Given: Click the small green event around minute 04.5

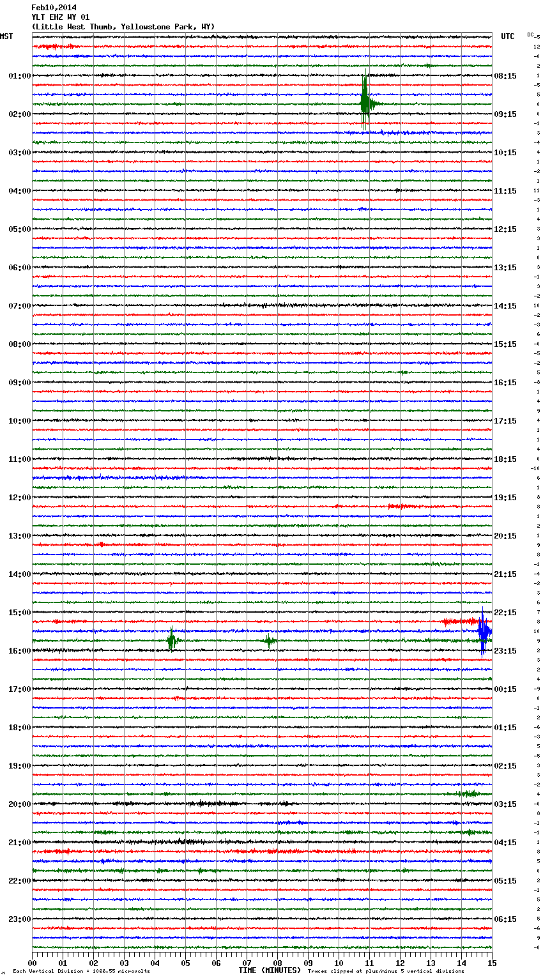Looking at the screenshot, I should tap(171, 640).
